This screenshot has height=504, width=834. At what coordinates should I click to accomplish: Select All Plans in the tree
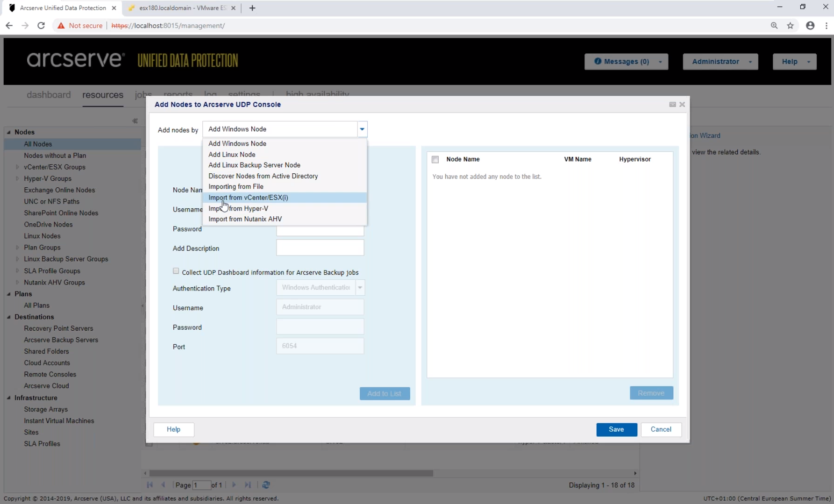[36, 305]
